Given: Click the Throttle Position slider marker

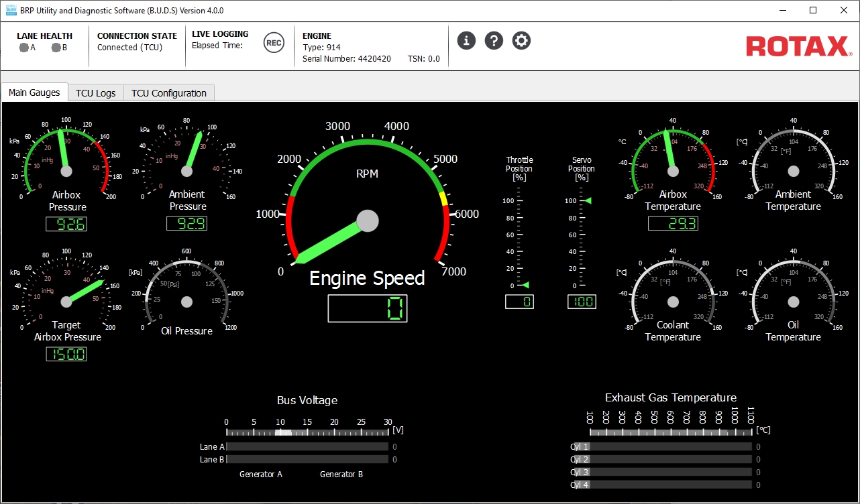Looking at the screenshot, I should coord(524,285).
